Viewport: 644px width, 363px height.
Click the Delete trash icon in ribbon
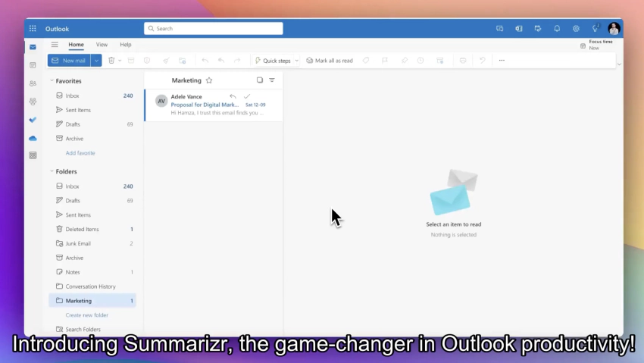(111, 61)
